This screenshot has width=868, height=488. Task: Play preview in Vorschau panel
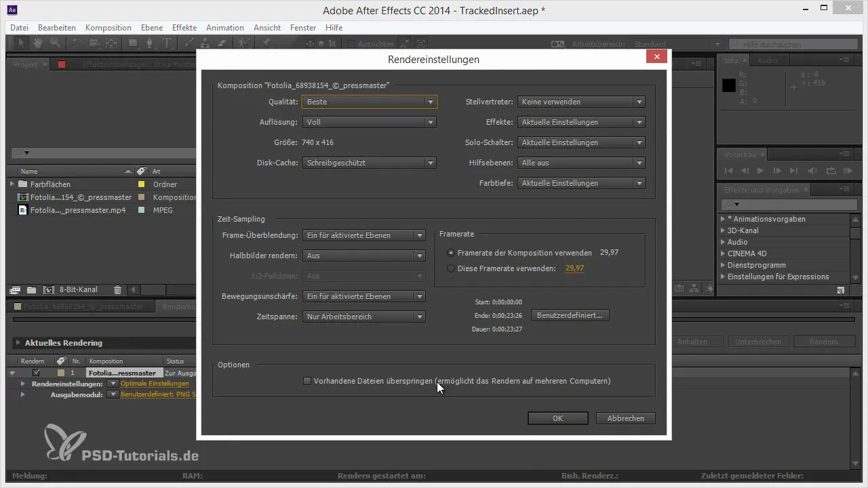760,171
